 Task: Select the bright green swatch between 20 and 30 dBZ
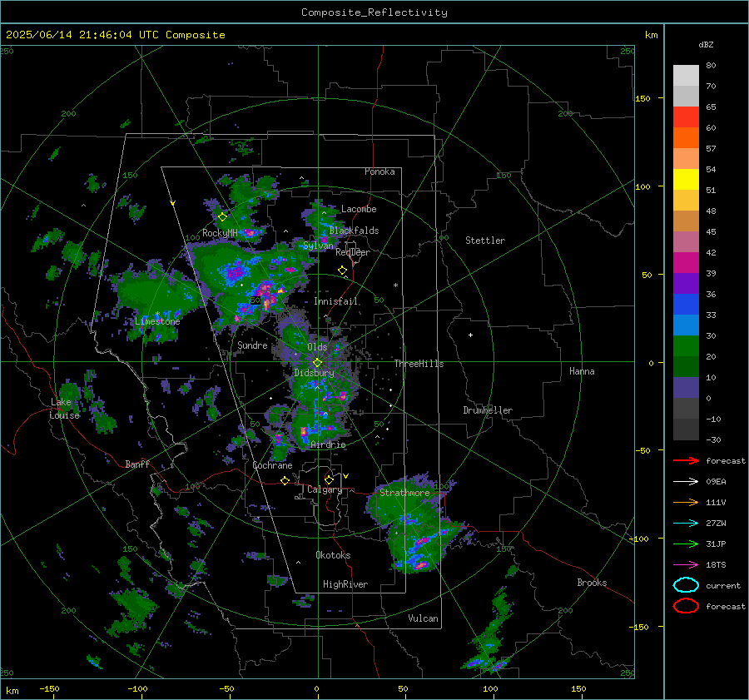tap(686, 346)
